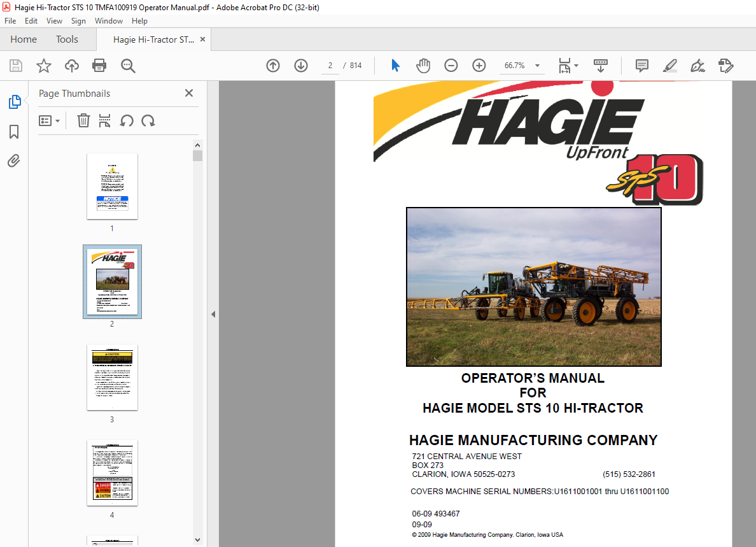Click thumbnails scrollbar down arrow
Screen dimensions: 756x547
point(197,540)
